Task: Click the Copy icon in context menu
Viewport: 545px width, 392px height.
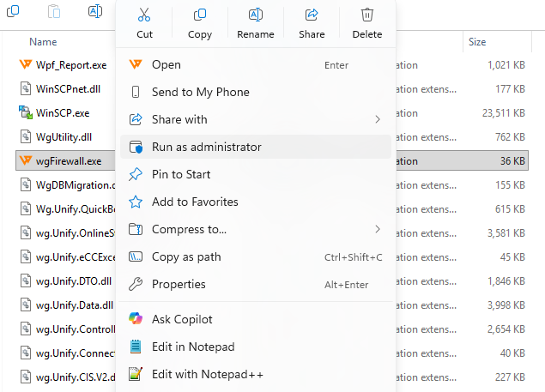Action: coord(200,15)
